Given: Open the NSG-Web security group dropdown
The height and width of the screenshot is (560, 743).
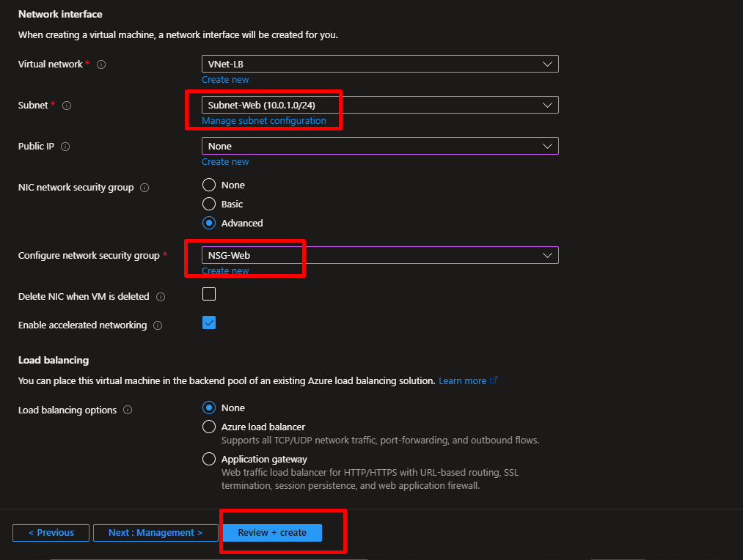Looking at the screenshot, I should (380, 255).
